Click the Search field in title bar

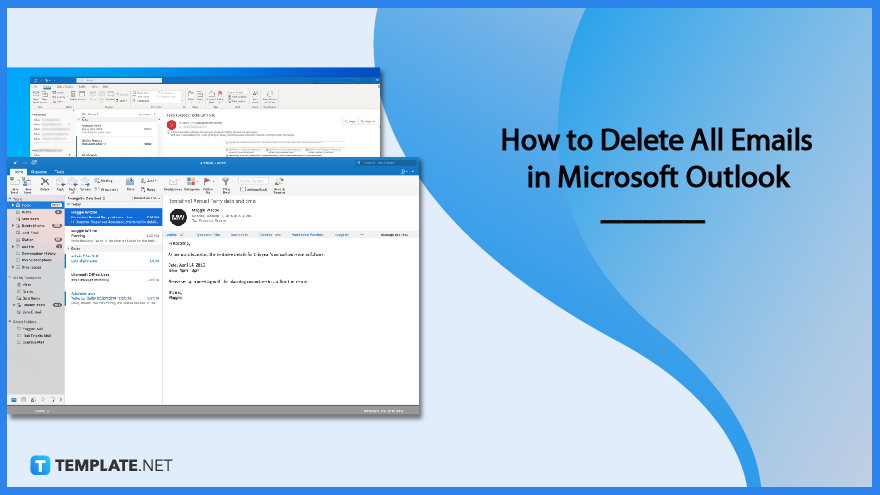click(x=382, y=161)
